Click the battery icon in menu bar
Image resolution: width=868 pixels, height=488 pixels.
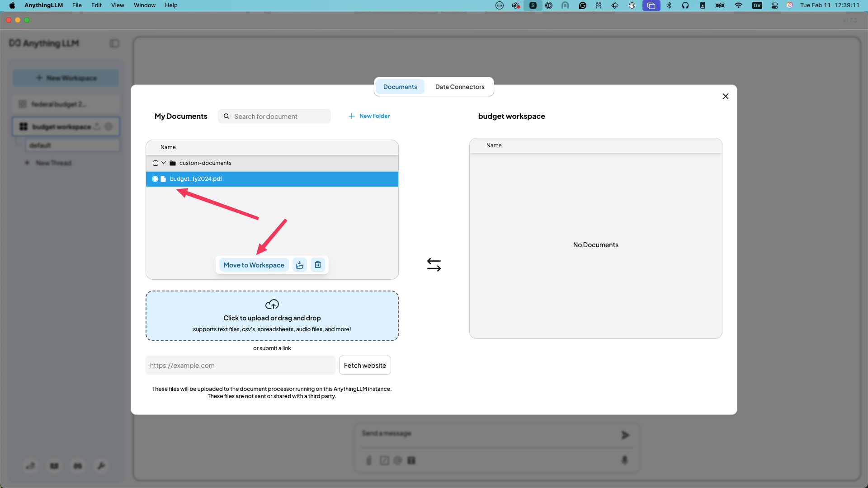720,5
